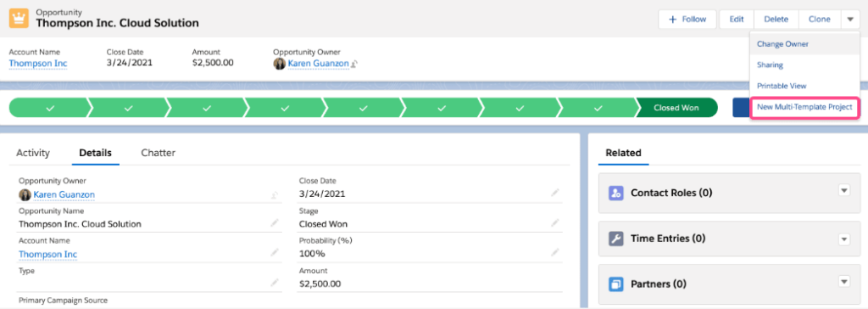The height and width of the screenshot is (309, 868).
Task: Click the Follow button
Action: click(687, 19)
